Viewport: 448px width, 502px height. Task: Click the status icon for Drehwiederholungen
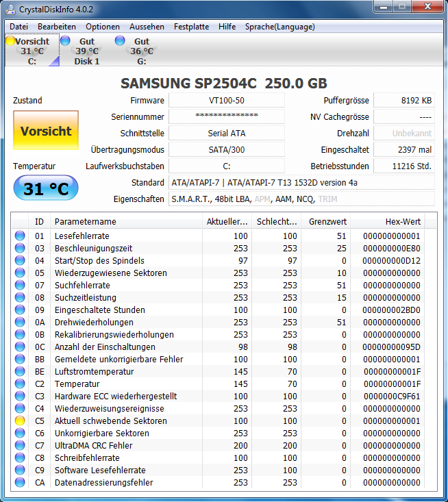tap(20, 322)
